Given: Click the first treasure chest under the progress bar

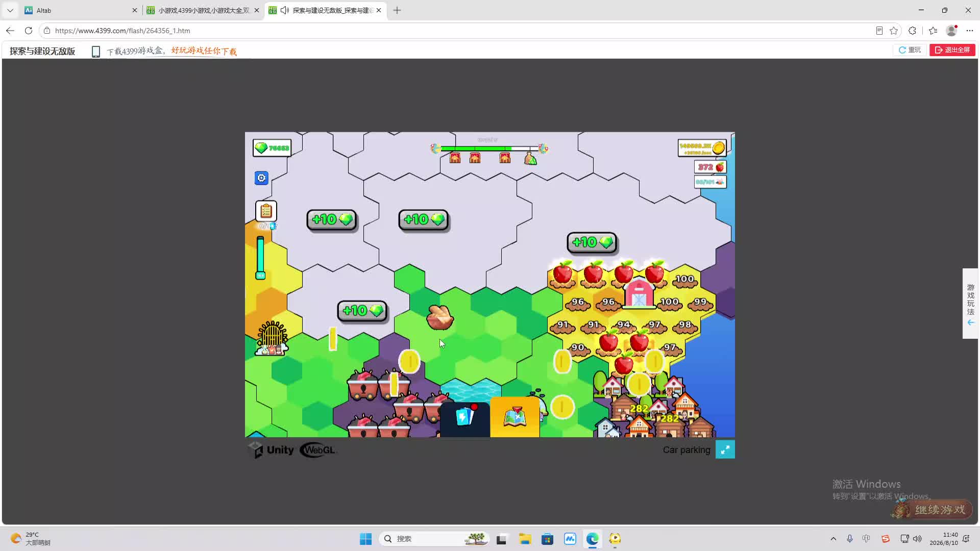Looking at the screenshot, I should click(x=455, y=158).
